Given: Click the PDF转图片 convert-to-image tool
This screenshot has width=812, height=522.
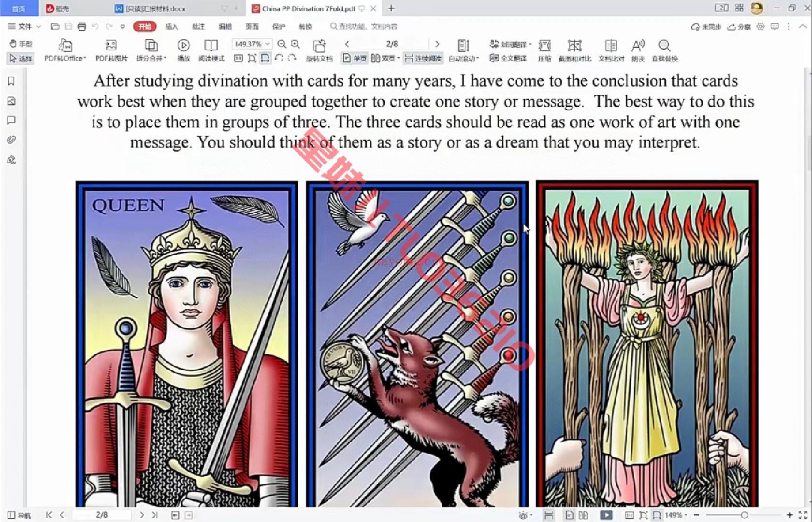Looking at the screenshot, I should click(x=111, y=51).
